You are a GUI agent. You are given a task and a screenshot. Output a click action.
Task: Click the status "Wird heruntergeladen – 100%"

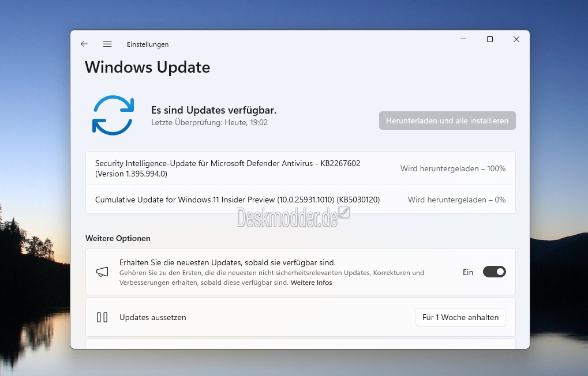pyautogui.click(x=452, y=169)
